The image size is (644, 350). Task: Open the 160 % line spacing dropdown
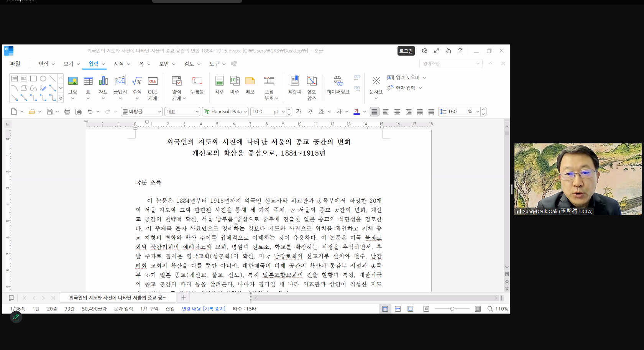(478, 112)
